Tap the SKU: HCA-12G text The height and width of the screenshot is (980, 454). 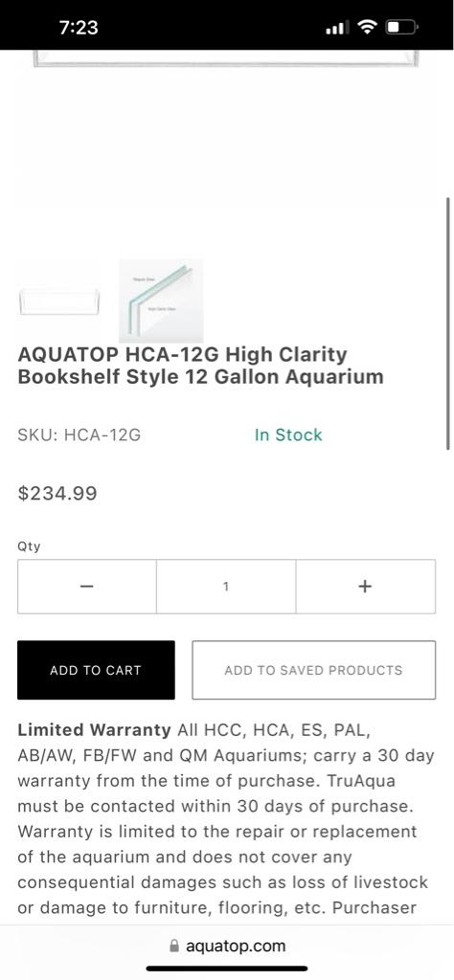tap(79, 435)
